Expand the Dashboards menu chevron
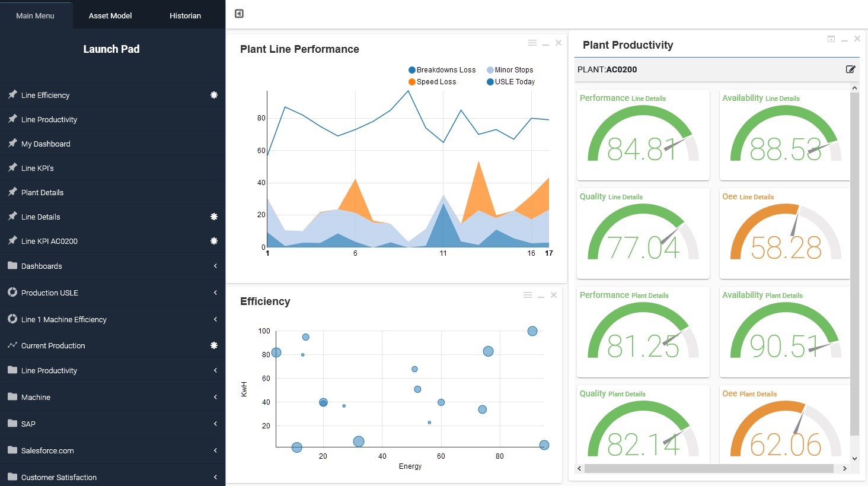Viewport: 868px width, 486px height. pyautogui.click(x=215, y=266)
